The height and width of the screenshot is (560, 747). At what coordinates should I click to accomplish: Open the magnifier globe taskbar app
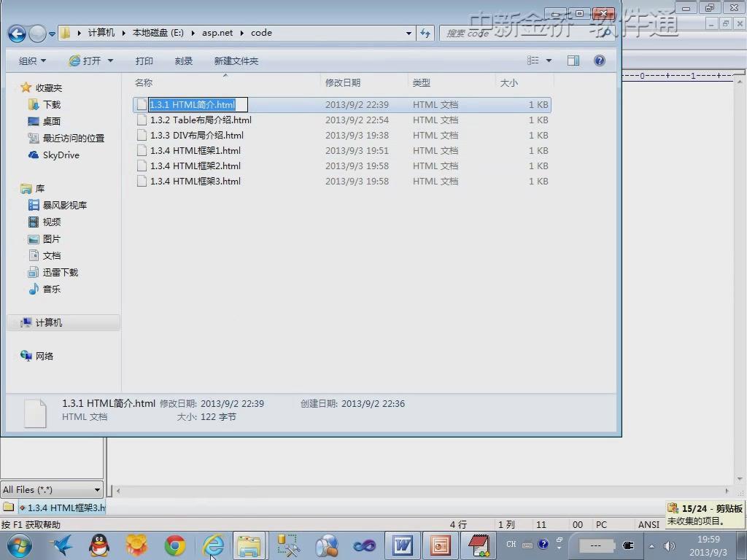coord(326,545)
